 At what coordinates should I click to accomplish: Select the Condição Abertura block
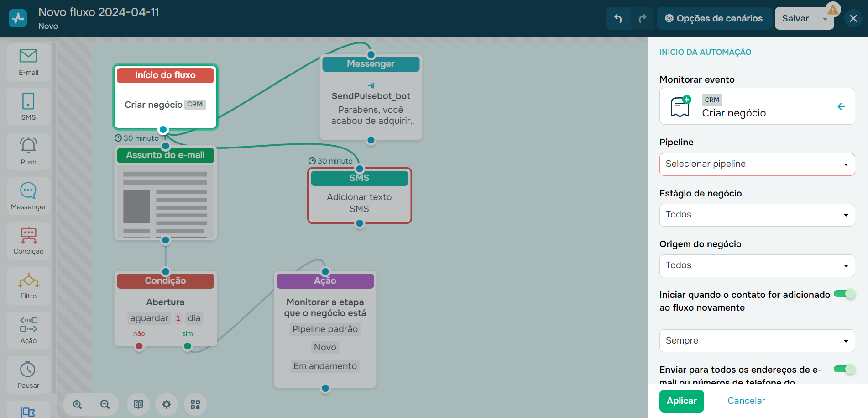(x=165, y=309)
